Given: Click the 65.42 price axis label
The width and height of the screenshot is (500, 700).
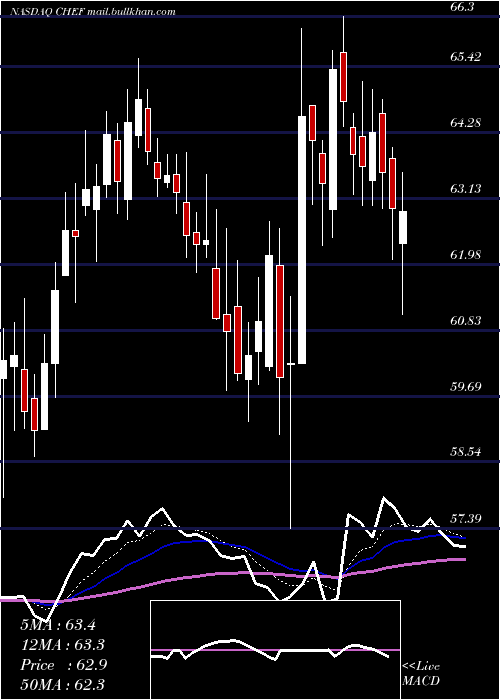Looking at the screenshot, I should click(x=466, y=57).
